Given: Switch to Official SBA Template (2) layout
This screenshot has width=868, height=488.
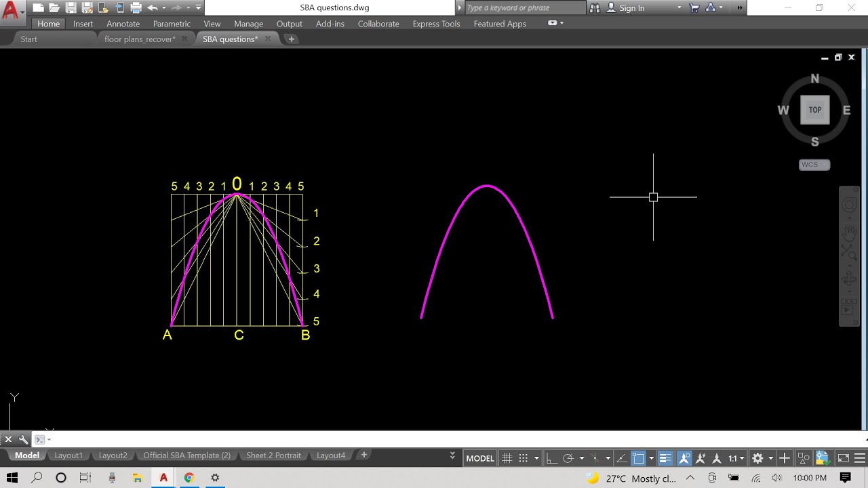Looking at the screenshot, I should click(x=186, y=455).
